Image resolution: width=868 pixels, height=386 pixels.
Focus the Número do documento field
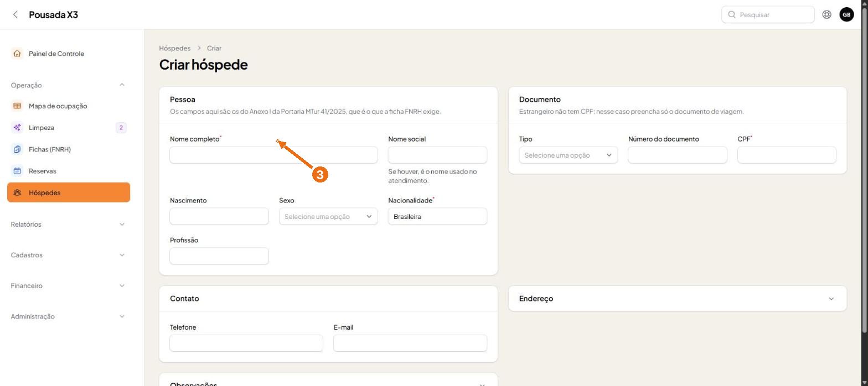click(678, 155)
